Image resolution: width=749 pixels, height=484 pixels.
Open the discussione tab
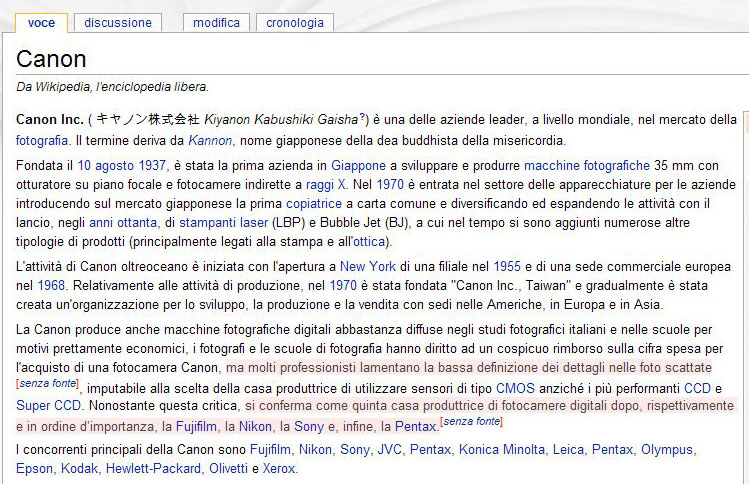[118, 22]
